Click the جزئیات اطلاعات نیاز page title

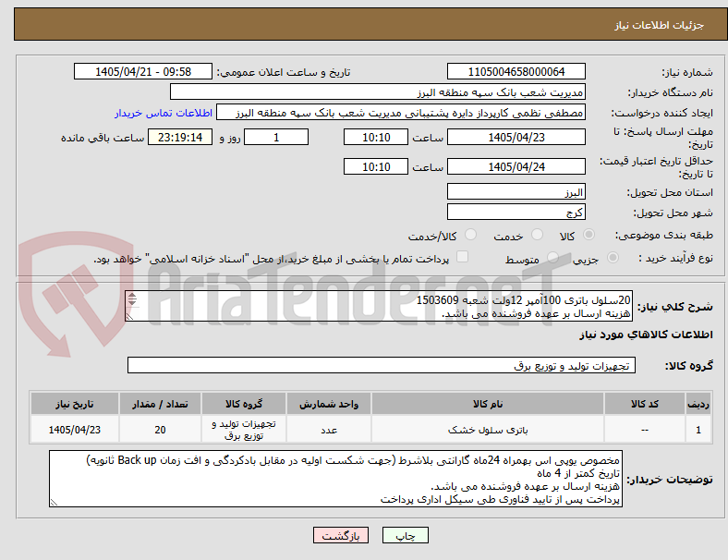pyautogui.click(x=659, y=25)
